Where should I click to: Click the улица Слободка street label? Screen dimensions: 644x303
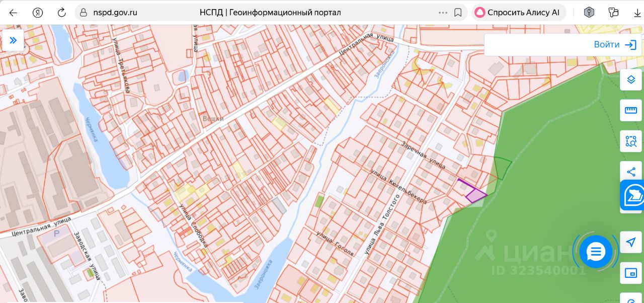coord(193,226)
